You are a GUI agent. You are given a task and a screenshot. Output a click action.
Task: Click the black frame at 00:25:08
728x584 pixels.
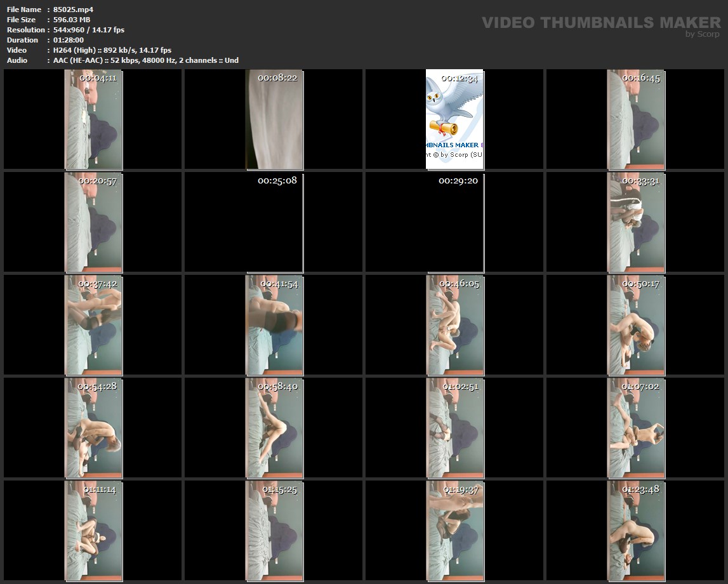(274, 222)
